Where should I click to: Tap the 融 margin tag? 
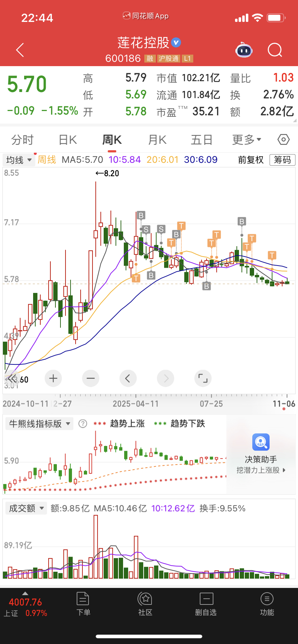(150, 59)
